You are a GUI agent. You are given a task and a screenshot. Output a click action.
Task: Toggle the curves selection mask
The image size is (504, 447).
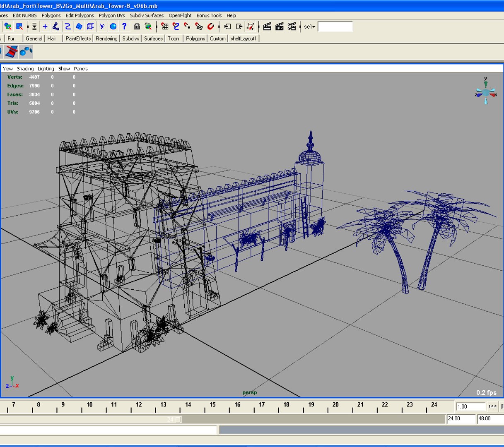pyautogui.click(x=68, y=26)
